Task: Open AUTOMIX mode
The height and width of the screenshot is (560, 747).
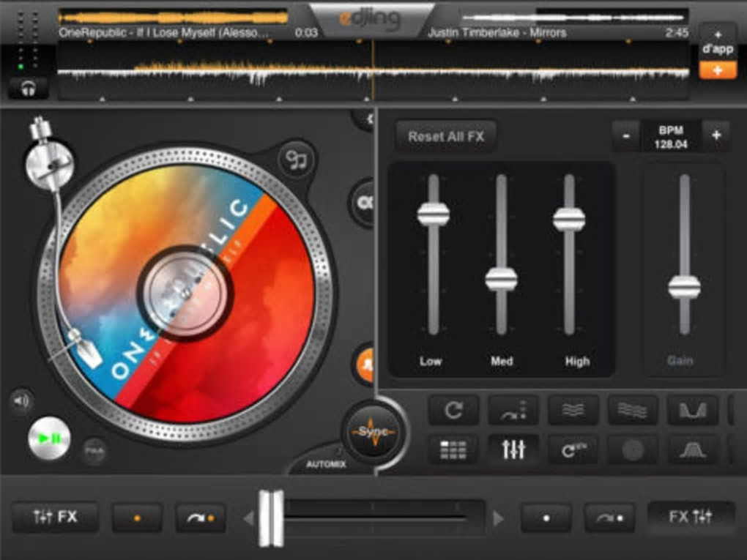Action: [x=326, y=464]
